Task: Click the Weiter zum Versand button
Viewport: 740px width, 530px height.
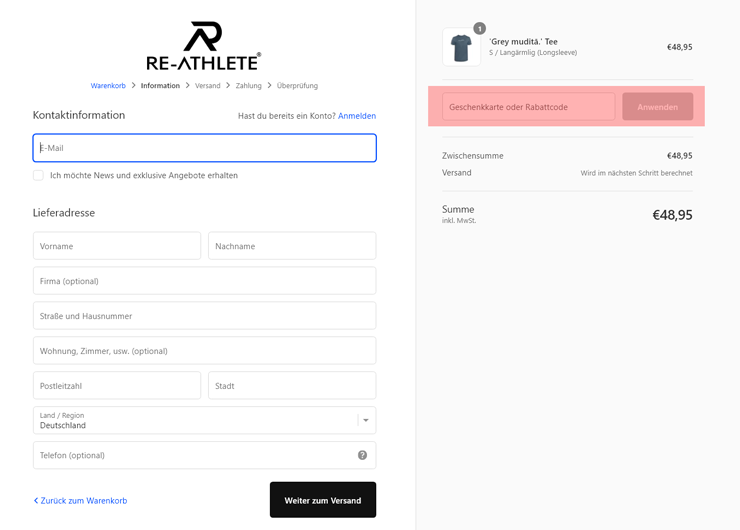Action: tap(323, 500)
